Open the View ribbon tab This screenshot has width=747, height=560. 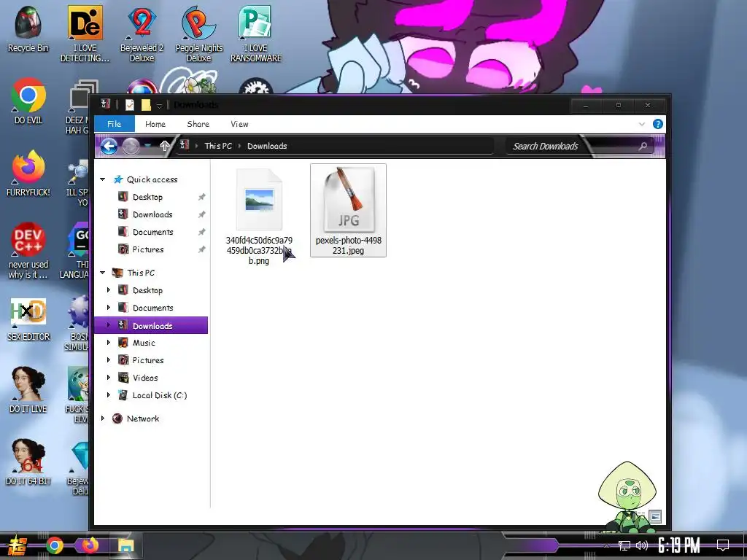point(239,124)
